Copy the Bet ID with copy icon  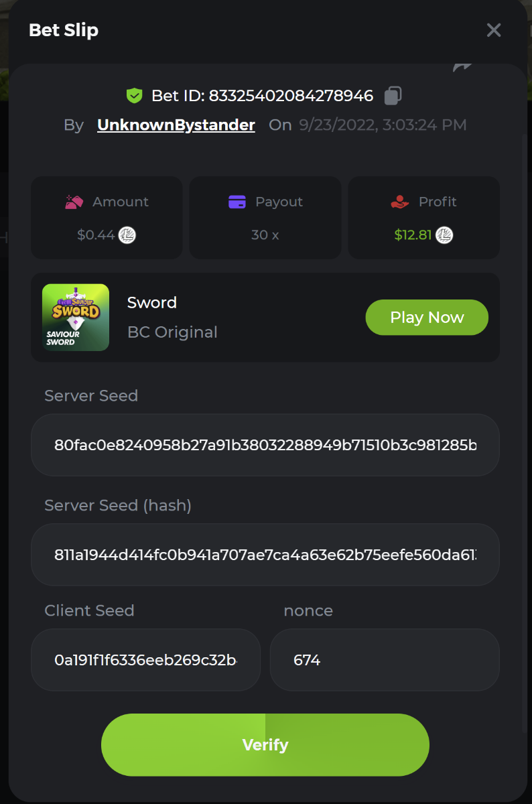[x=393, y=96]
